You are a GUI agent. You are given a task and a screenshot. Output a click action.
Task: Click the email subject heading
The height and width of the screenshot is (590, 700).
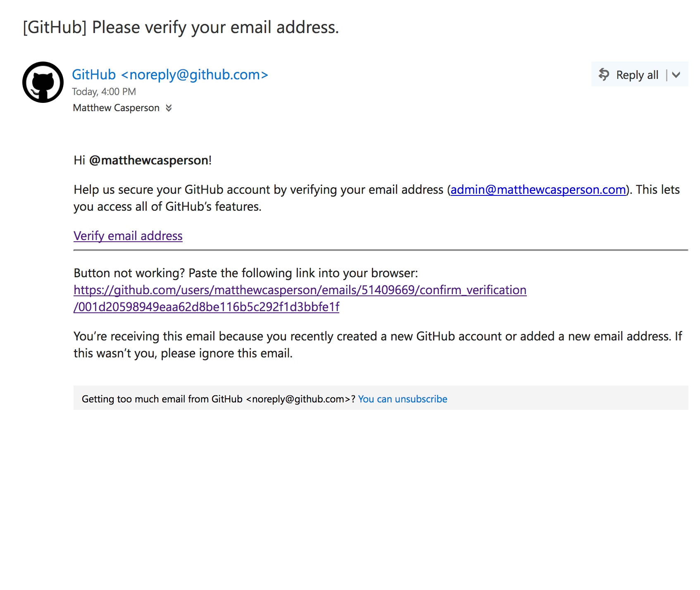[x=181, y=27]
